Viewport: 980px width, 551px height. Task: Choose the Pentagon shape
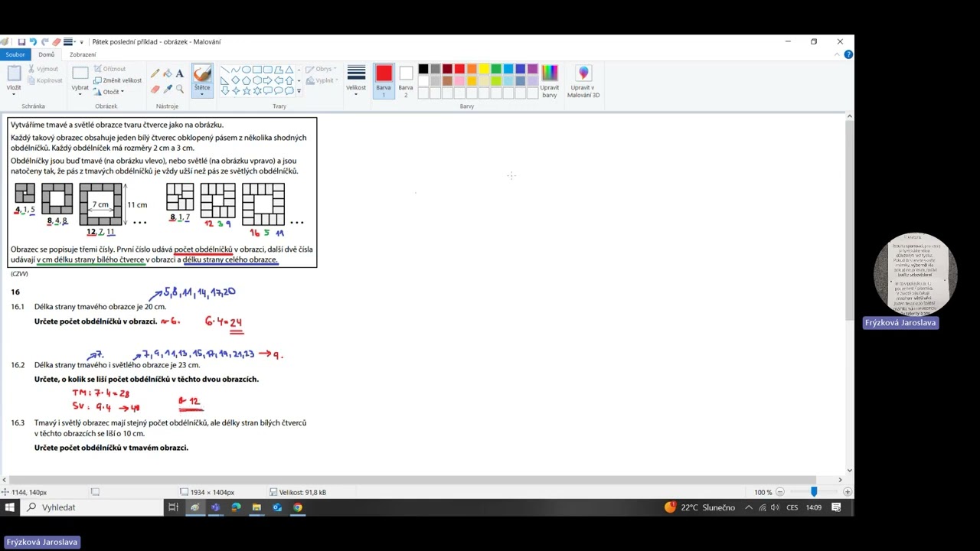click(247, 80)
